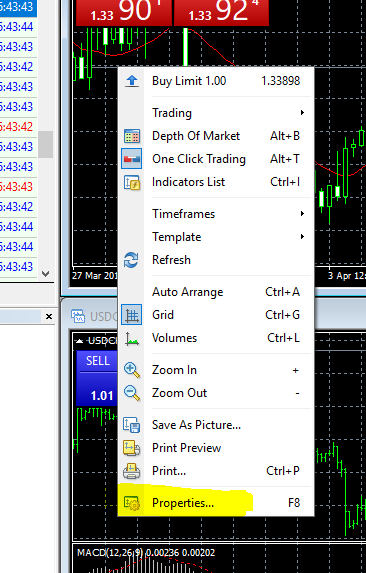366x573 pixels.
Task: Select Auto Arrange menu entry
Action: [x=216, y=292]
